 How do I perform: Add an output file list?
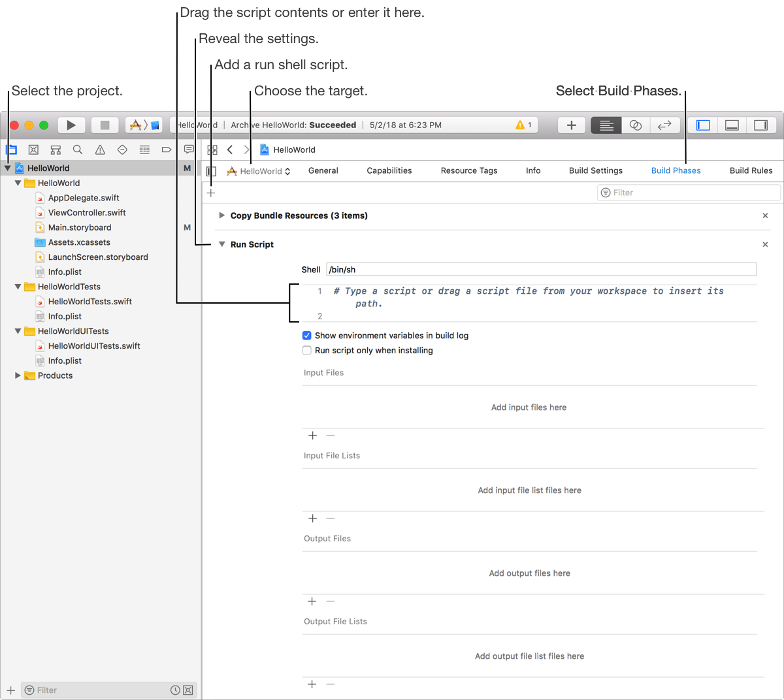pos(312,684)
